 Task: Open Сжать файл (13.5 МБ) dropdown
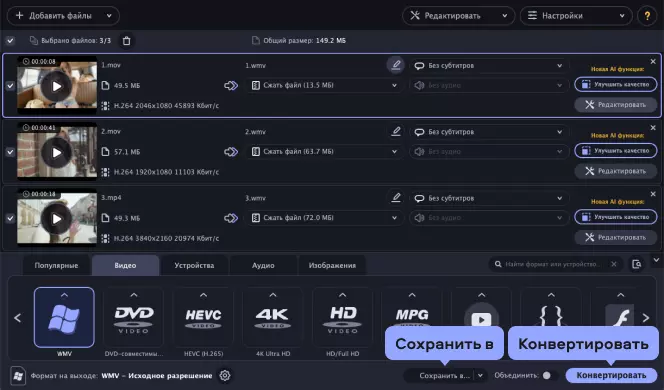coord(324,86)
